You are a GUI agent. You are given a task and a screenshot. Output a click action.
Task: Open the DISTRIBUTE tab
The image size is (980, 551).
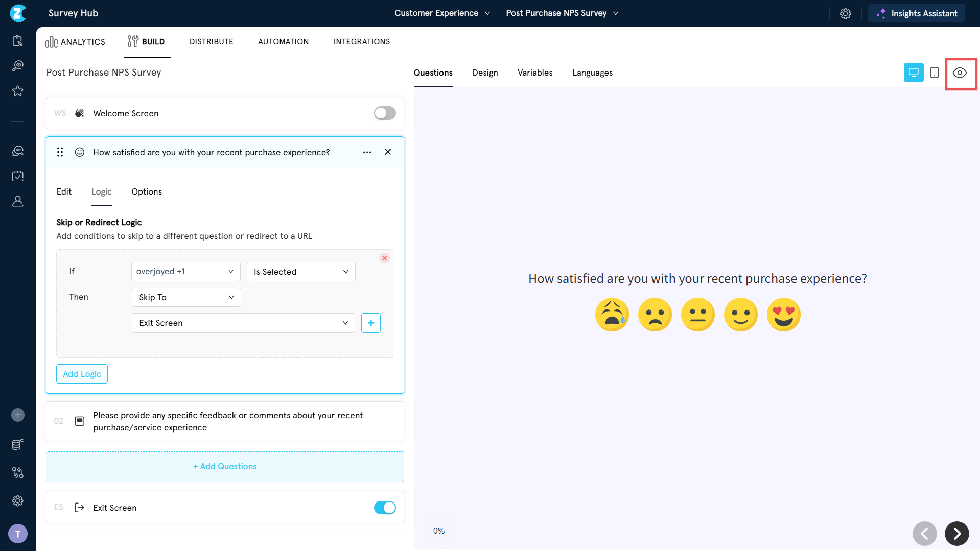pyautogui.click(x=211, y=42)
